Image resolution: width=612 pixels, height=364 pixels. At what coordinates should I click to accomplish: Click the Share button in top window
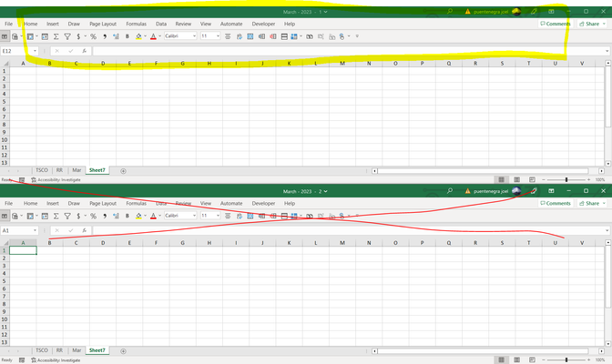(592, 24)
